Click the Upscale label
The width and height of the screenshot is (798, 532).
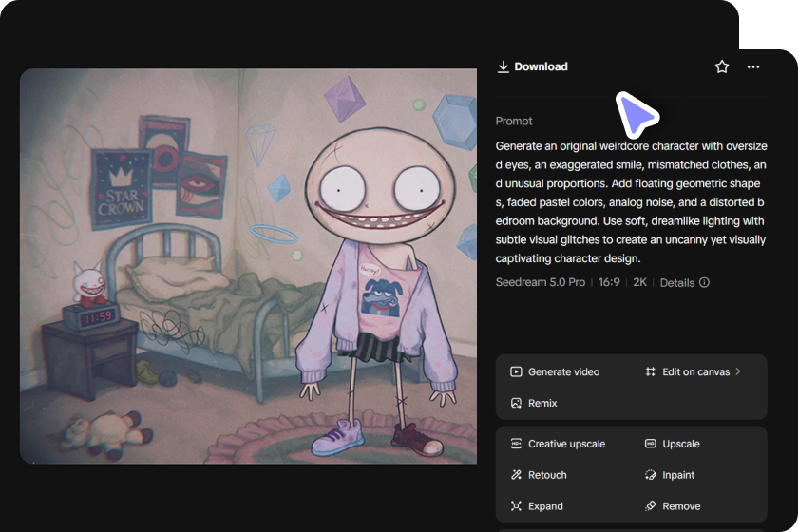[681, 444]
